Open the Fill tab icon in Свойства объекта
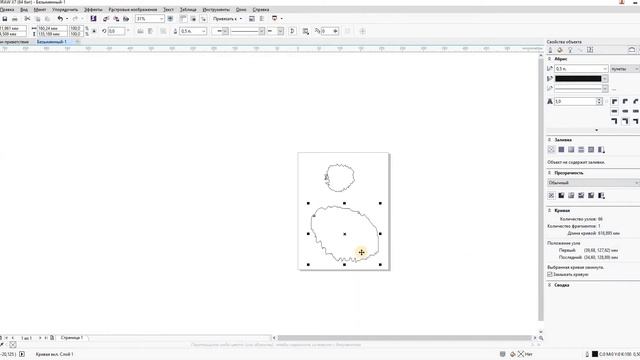Screen dimensions: 640x360 point(560,50)
